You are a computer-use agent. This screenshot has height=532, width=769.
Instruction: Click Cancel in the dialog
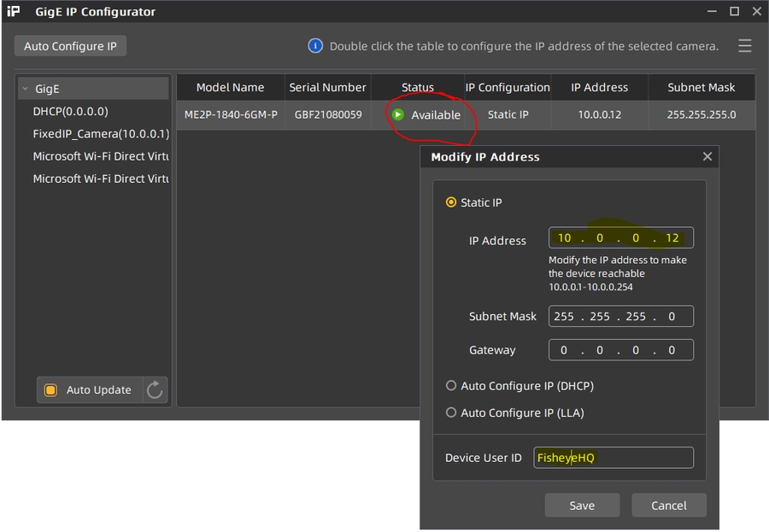pos(668,506)
